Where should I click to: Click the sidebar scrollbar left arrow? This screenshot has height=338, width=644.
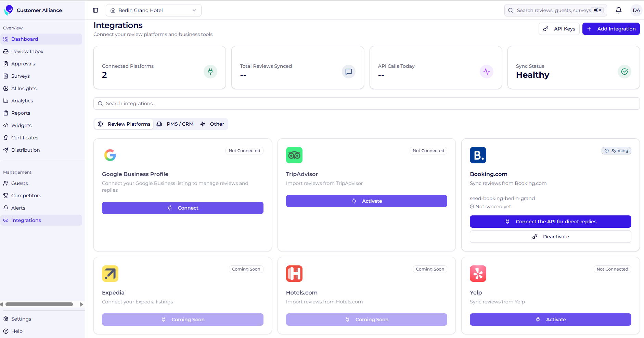coord(2,304)
